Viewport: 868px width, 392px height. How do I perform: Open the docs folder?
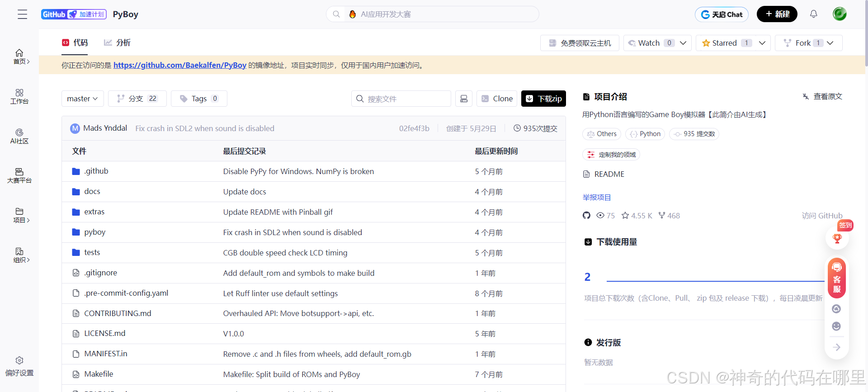click(92, 191)
